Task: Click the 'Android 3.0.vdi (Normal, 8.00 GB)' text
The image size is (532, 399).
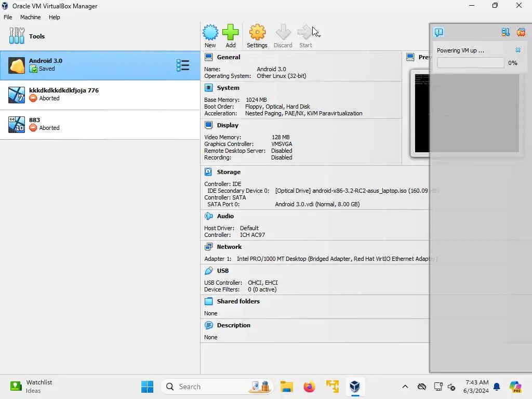Action: pos(317,204)
